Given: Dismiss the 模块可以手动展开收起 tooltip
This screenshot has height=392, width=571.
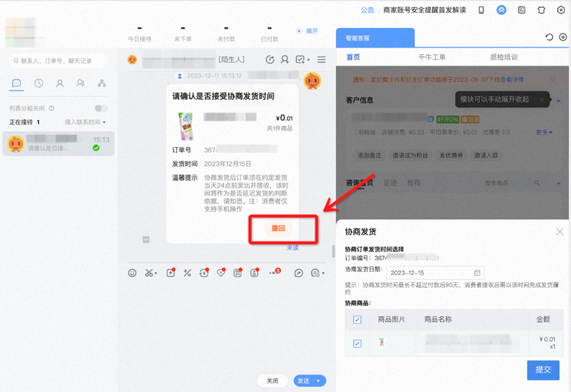Looking at the screenshot, I should click(542, 100).
